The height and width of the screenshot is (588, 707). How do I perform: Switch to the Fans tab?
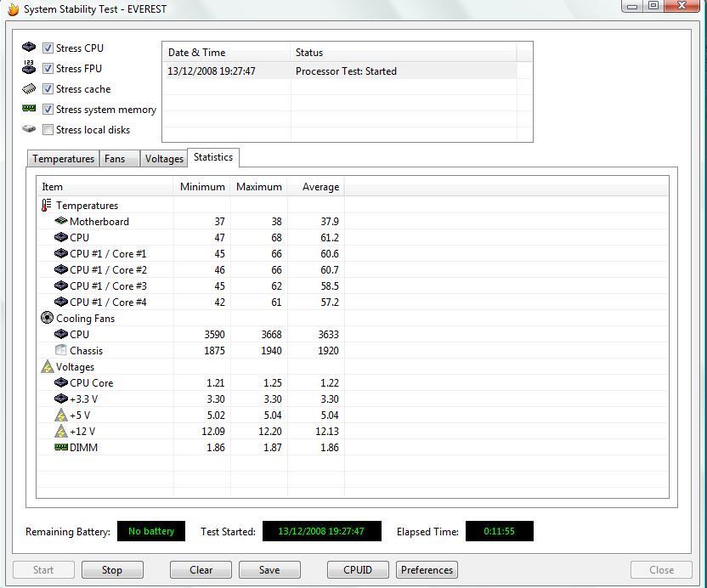[x=119, y=159]
